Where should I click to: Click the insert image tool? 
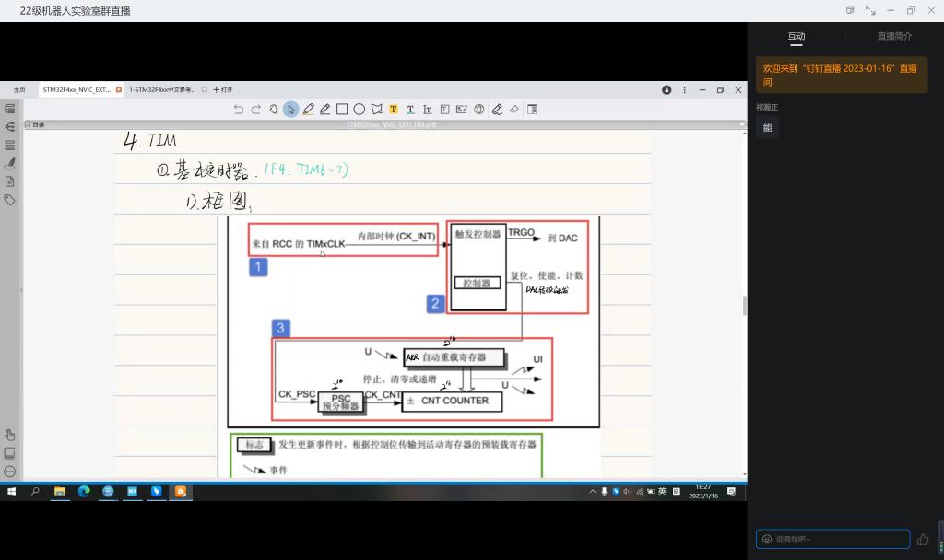pyautogui.click(x=462, y=109)
